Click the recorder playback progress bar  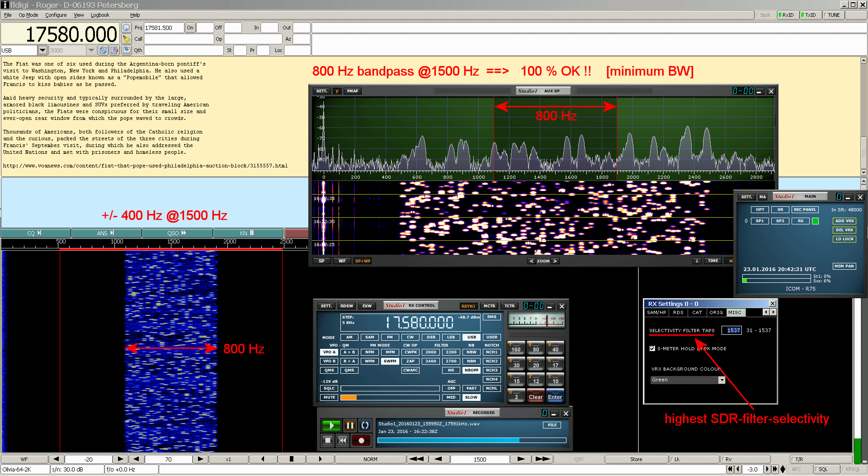click(x=472, y=440)
